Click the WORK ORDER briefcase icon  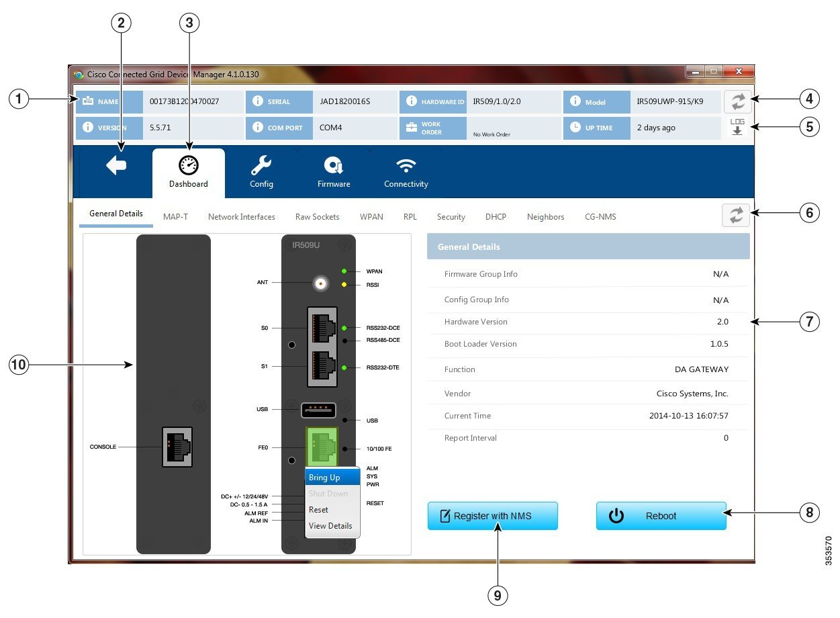(x=411, y=127)
